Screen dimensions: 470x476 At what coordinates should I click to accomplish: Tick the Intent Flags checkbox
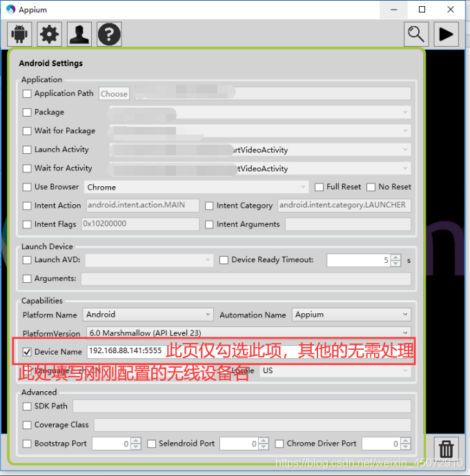point(27,224)
